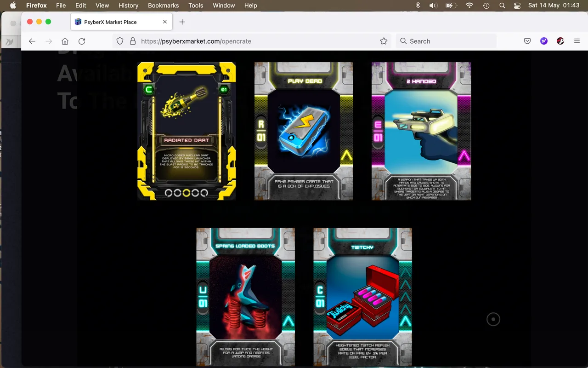Open the Help menu
Screen dimensions: 588x368
[x=250, y=6]
